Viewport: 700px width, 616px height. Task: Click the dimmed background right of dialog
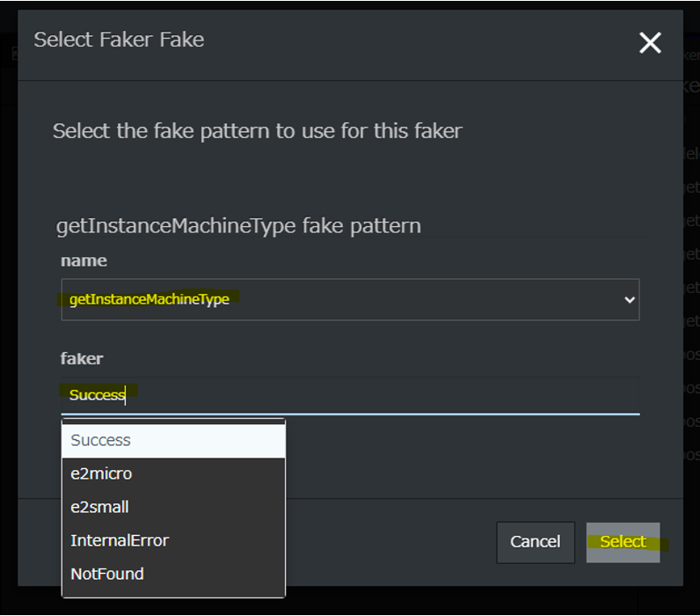[x=691, y=264]
